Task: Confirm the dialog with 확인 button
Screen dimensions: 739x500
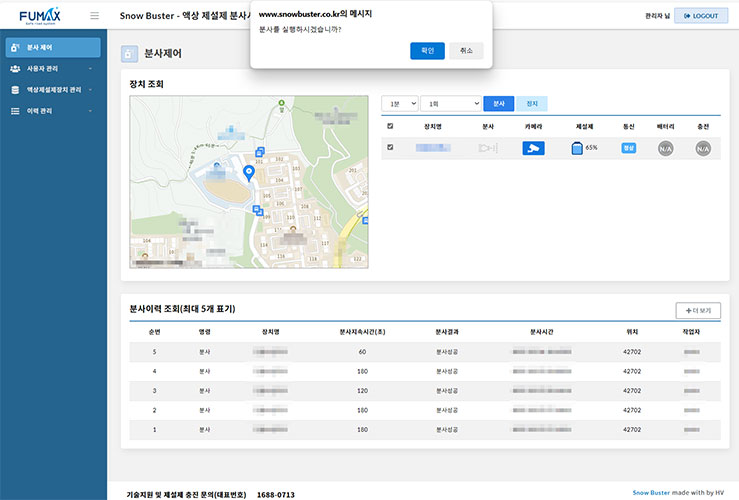Action: coord(427,51)
